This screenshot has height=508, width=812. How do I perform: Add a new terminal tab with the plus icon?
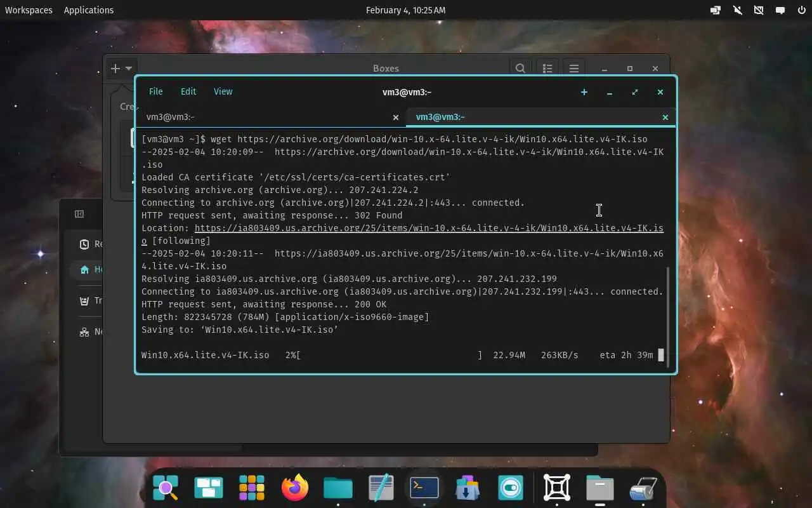[584, 92]
